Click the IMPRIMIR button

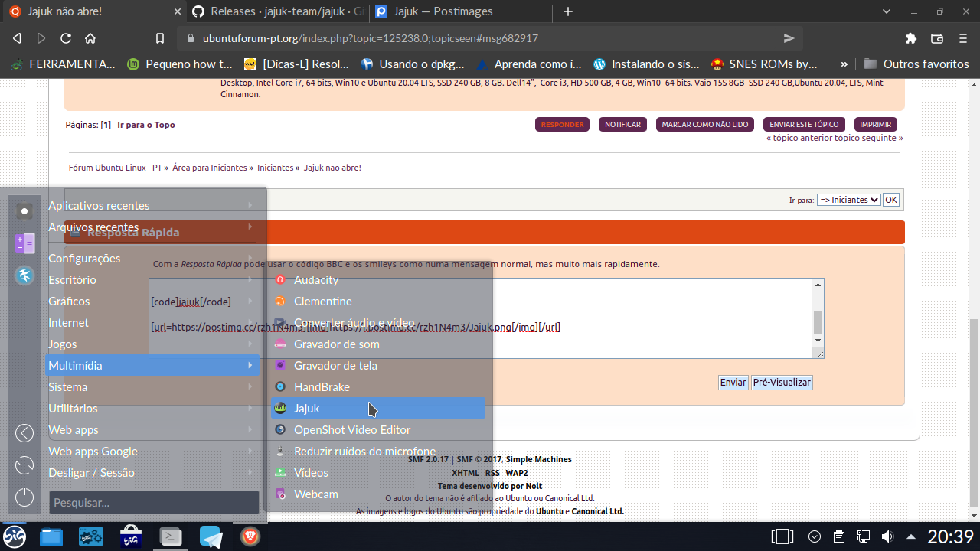[x=875, y=125]
